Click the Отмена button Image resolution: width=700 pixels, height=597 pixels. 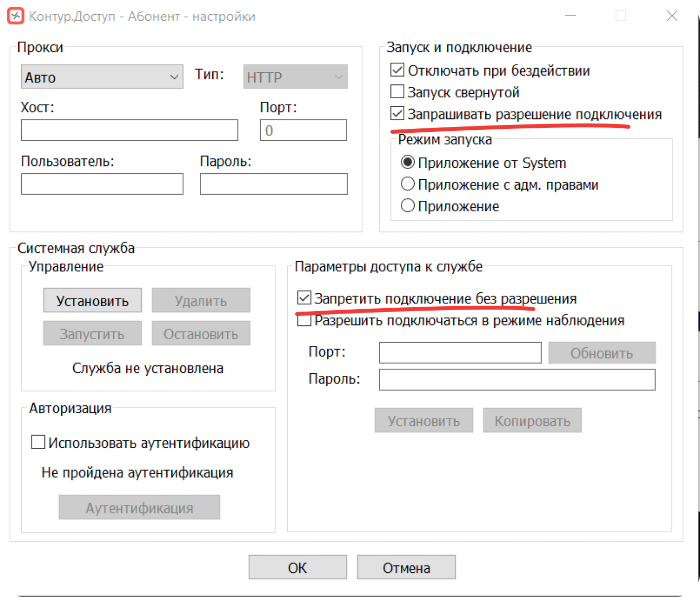pyautogui.click(x=406, y=567)
